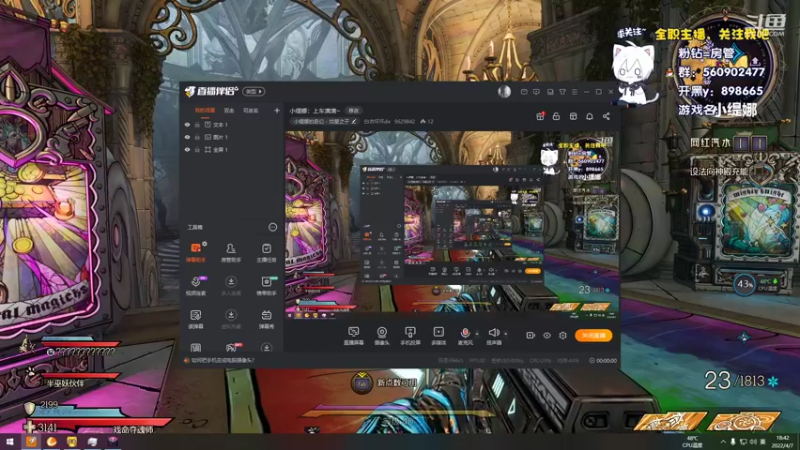Add a 直播屏幕 screen capture source
Image resolution: width=800 pixels, height=450 pixels.
(353, 336)
